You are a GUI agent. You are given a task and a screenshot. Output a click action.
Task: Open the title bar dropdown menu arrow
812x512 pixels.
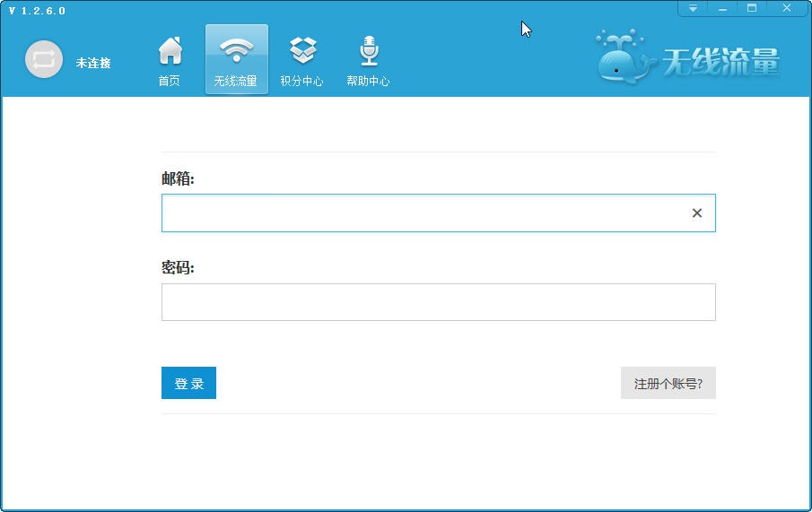[x=693, y=8]
